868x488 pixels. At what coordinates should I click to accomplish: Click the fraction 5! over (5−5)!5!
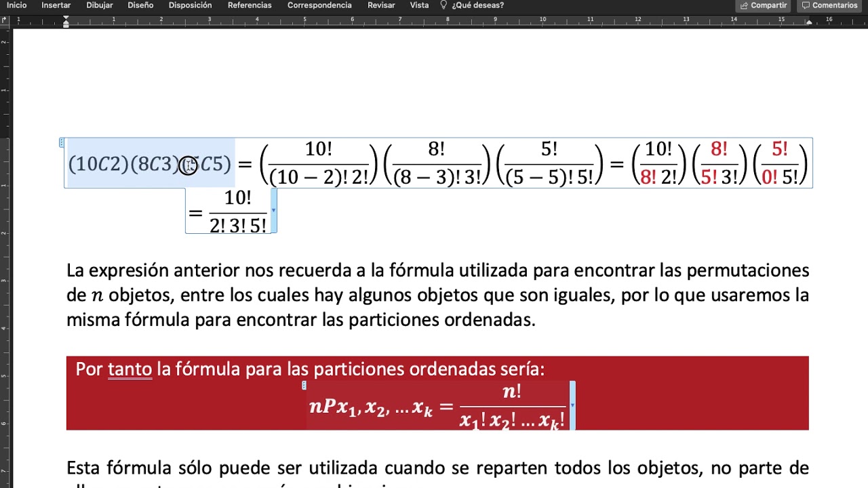(x=549, y=163)
